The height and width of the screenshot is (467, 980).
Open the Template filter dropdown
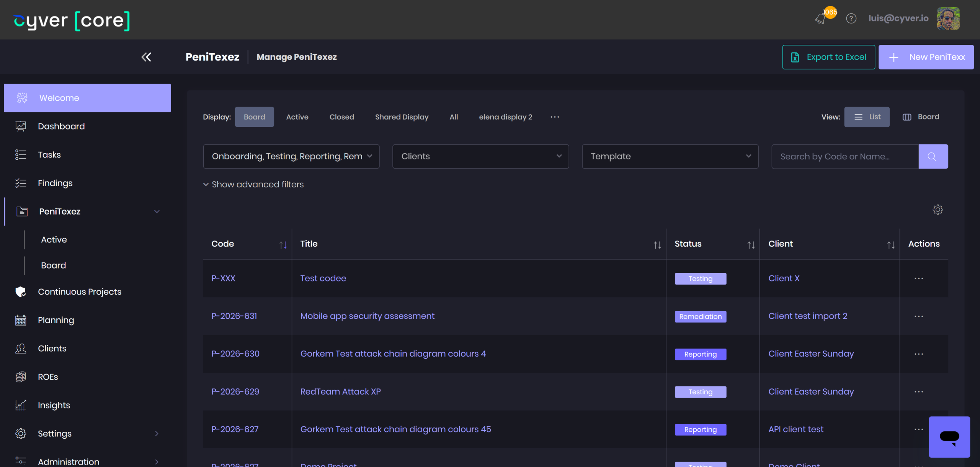[x=670, y=156]
